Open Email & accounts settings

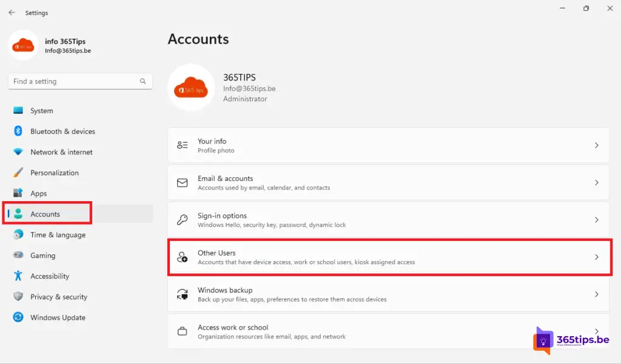click(x=388, y=183)
